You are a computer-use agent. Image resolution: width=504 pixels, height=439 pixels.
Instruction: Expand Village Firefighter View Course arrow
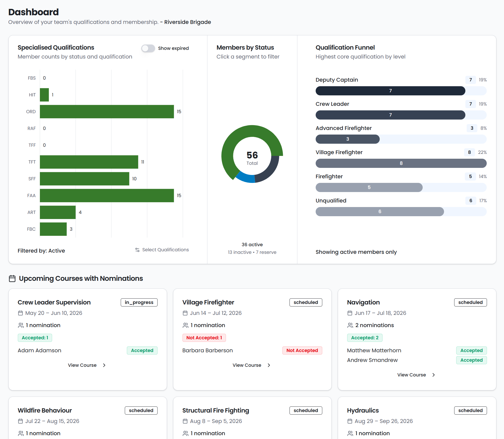(269, 365)
